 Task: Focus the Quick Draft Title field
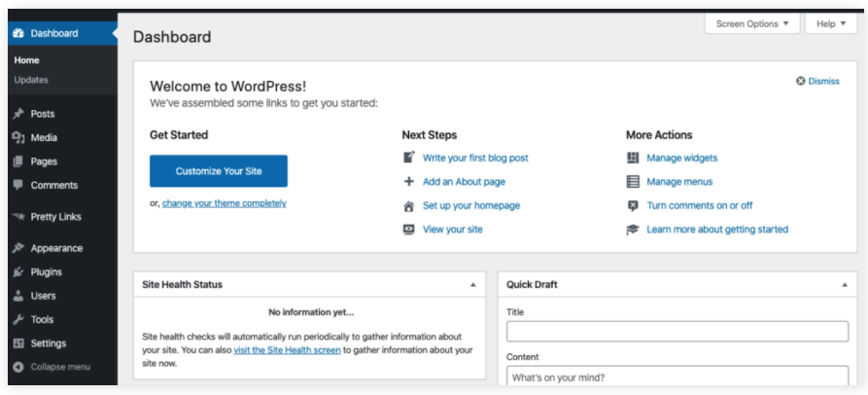(677, 332)
